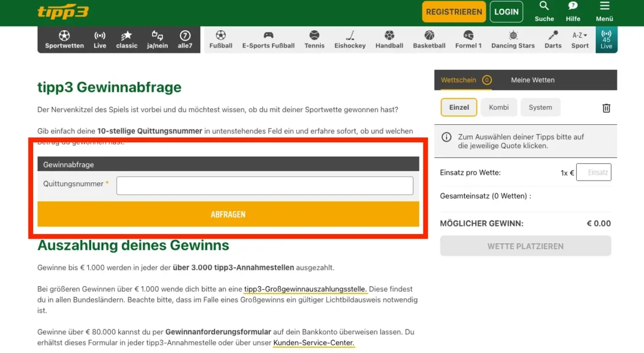Select the Wettschein tab
Screen dimensions: 644x353
459,80
